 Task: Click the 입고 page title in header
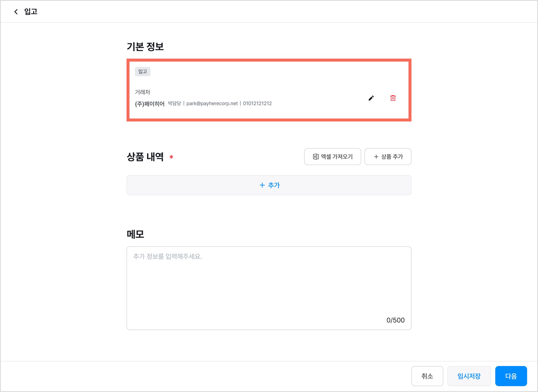point(31,12)
